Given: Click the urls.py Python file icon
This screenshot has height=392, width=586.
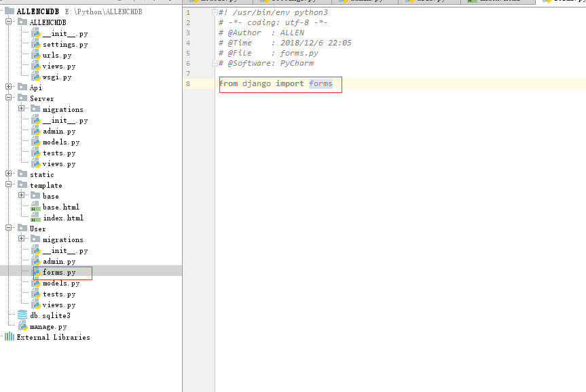Looking at the screenshot, I should tap(36, 55).
